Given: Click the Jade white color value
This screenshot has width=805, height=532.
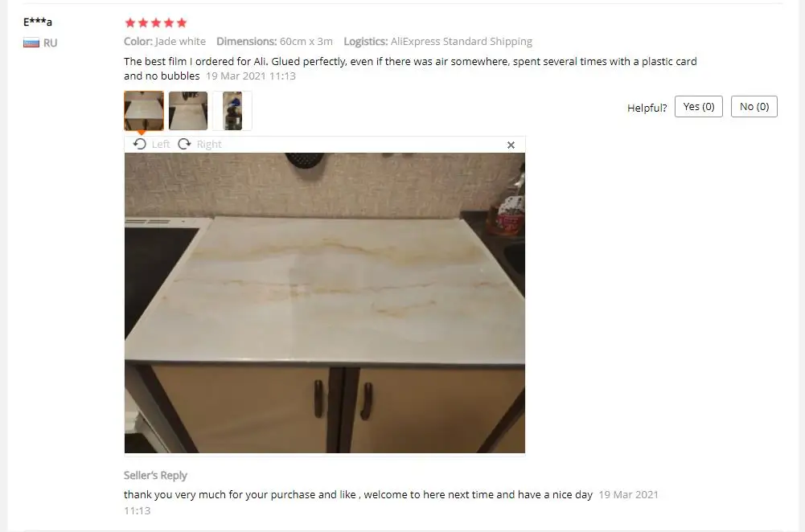Looking at the screenshot, I should point(180,42).
